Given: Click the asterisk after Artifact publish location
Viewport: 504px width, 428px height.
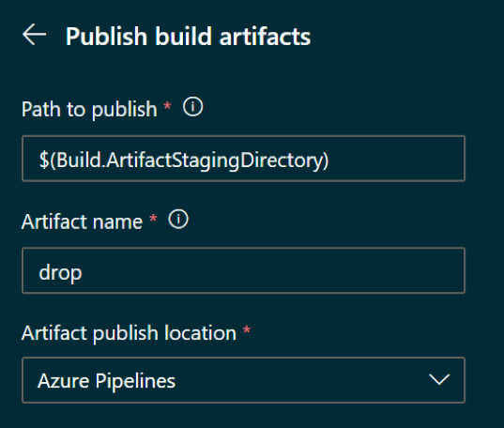Looking at the screenshot, I should coord(247,330).
